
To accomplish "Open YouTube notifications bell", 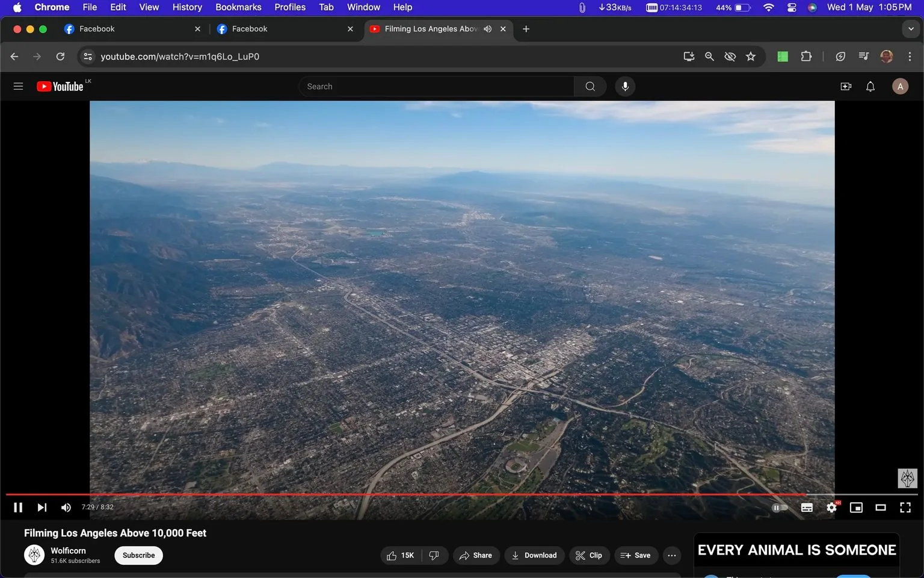I will point(870,86).
